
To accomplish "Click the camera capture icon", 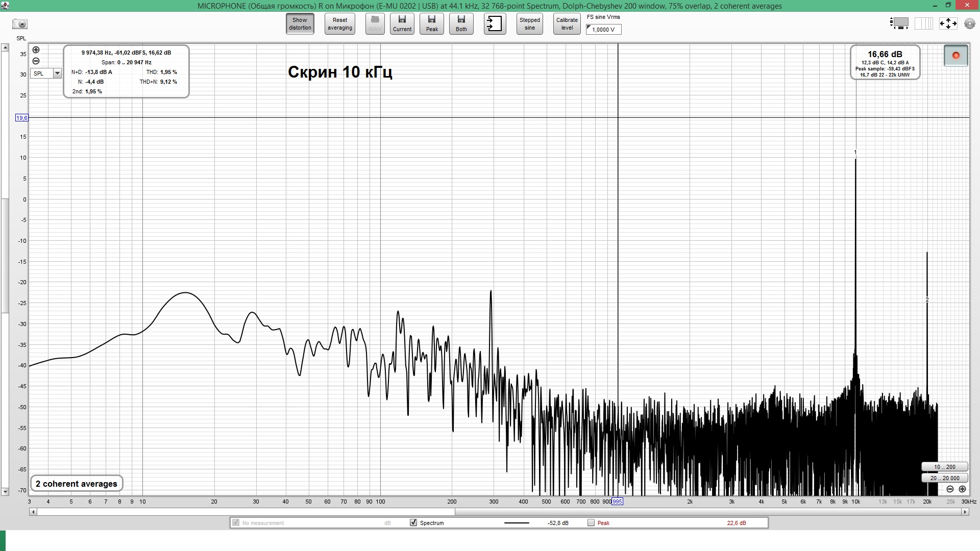I will 20,24.
